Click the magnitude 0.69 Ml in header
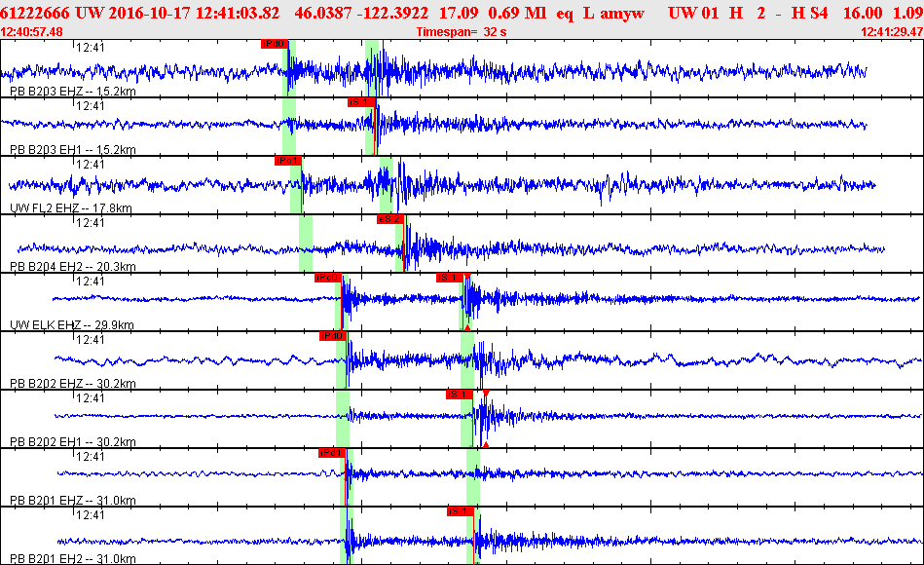Screen dimensions: 924x565 click(x=517, y=13)
